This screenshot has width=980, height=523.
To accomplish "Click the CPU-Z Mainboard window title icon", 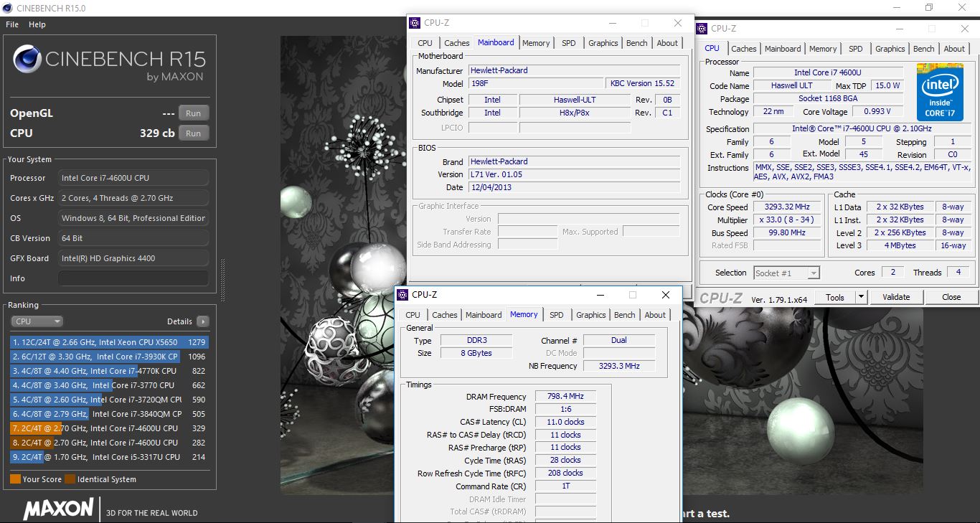I will [415, 23].
